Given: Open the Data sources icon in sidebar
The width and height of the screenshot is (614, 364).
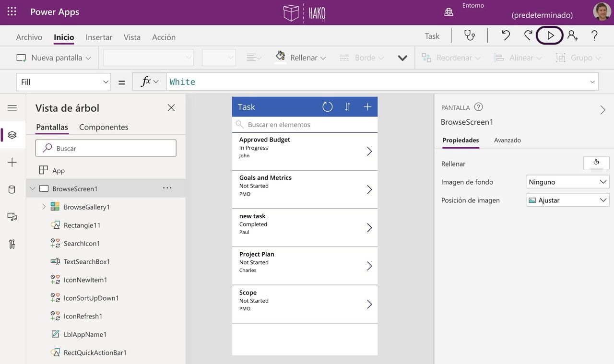Looking at the screenshot, I should (12, 189).
